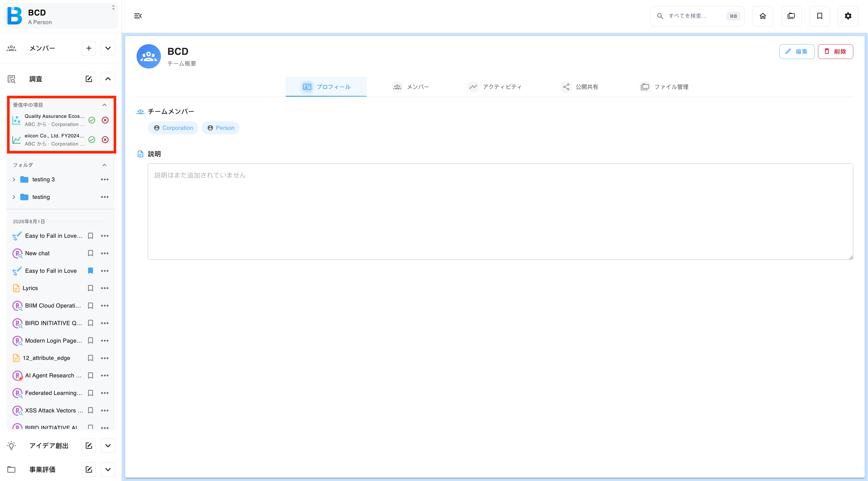Add a new member with plus icon
The image size is (868, 481).
pyautogui.click(x=89, y=48)
